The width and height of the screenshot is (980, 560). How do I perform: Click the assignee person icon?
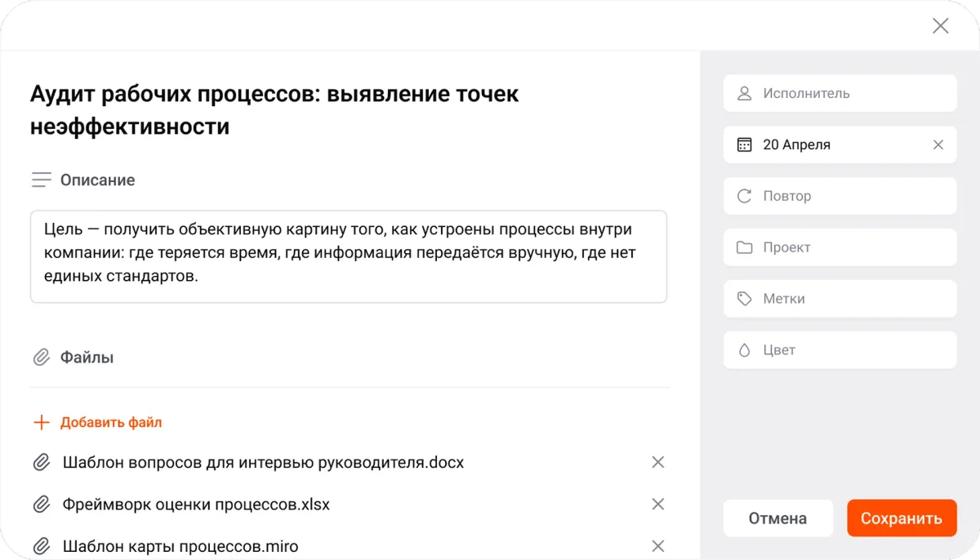tap(744, 93)
